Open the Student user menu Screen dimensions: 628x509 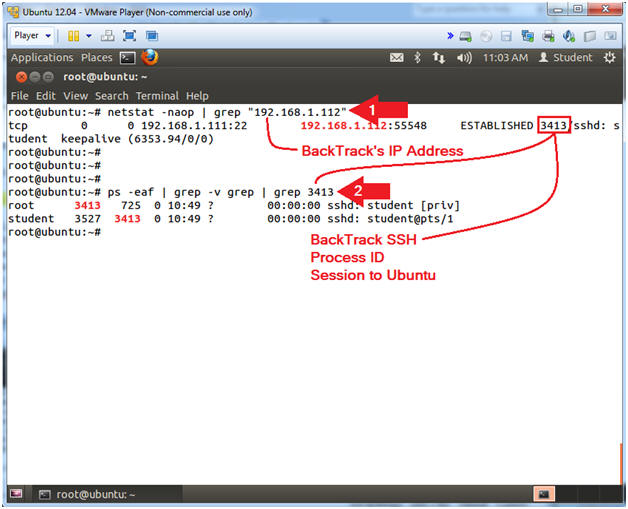click(565, 58)
